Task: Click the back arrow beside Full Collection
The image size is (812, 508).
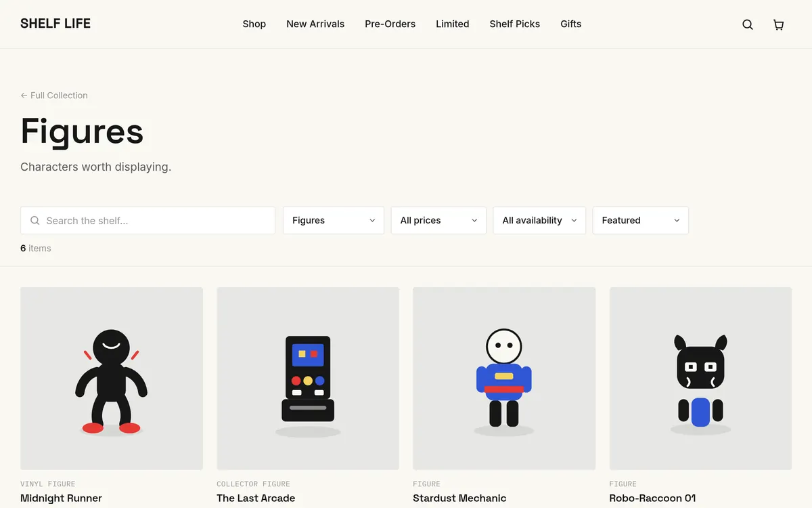Action: (x=24, y=96)
